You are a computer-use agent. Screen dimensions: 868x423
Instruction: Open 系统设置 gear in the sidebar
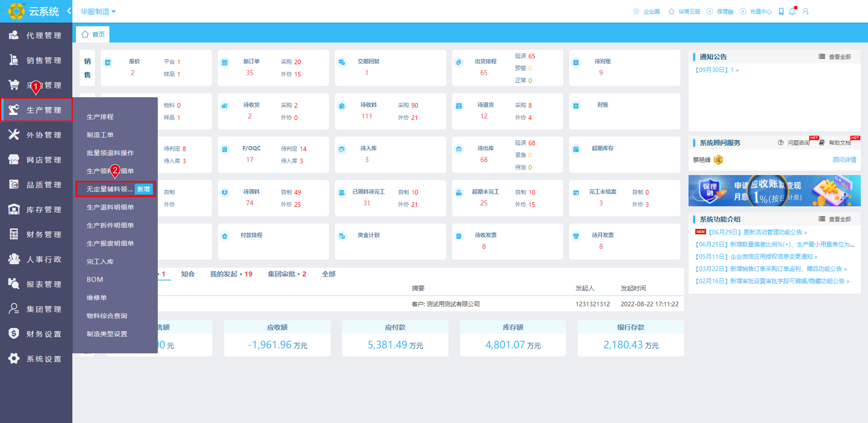(14, 359)
